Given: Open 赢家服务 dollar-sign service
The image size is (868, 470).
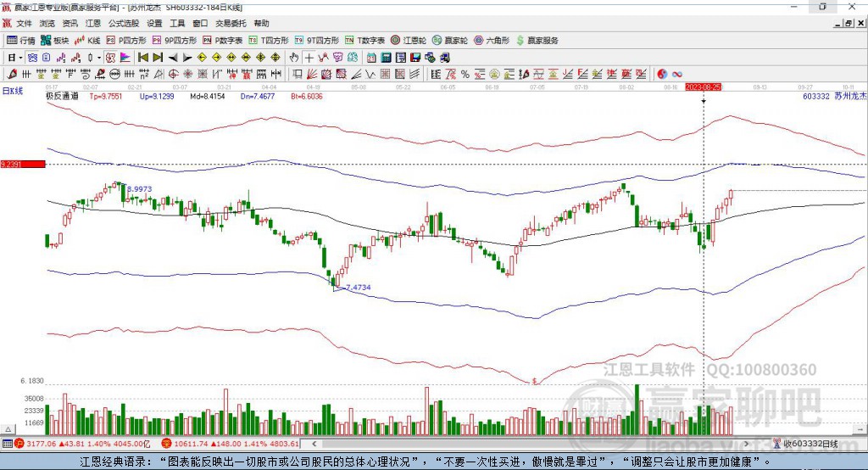Looking at the screenshot, I should click(x=537, y=41).
